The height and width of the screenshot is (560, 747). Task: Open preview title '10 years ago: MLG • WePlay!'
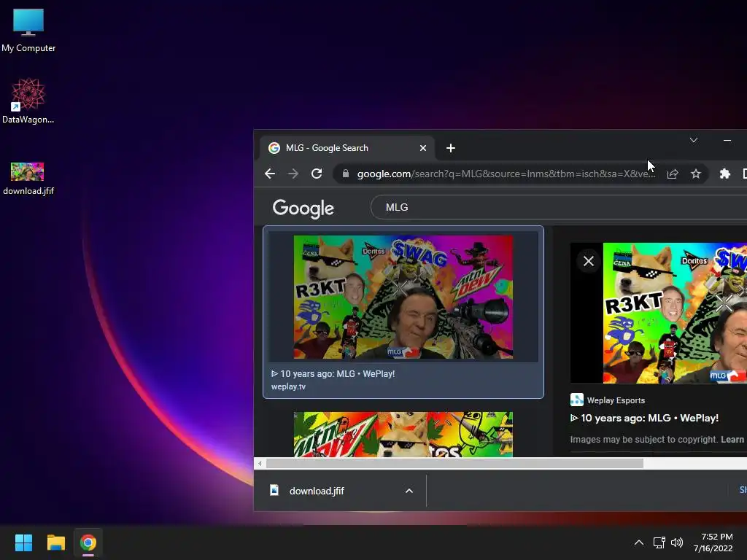pos(645,418)
